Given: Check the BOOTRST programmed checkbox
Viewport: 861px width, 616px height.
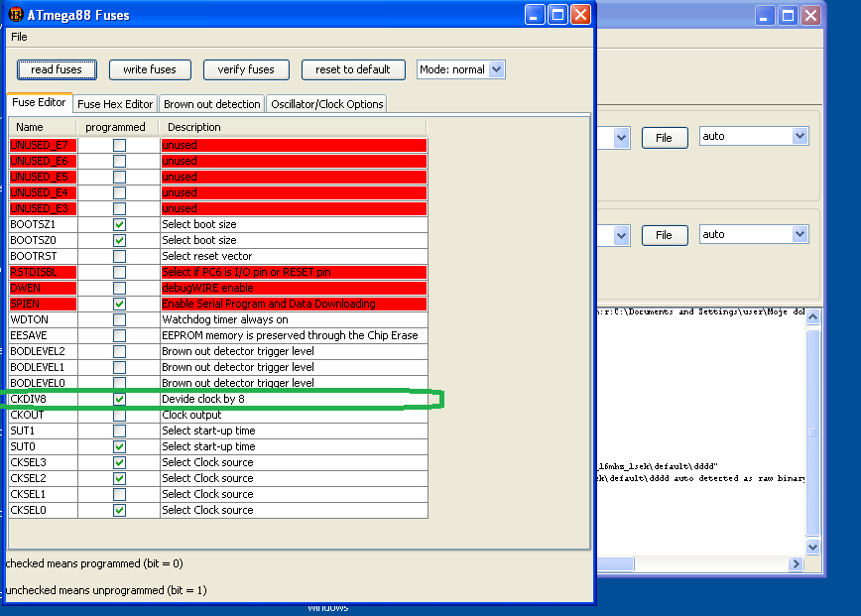Looking at the screenshot, I should [119, 256].
